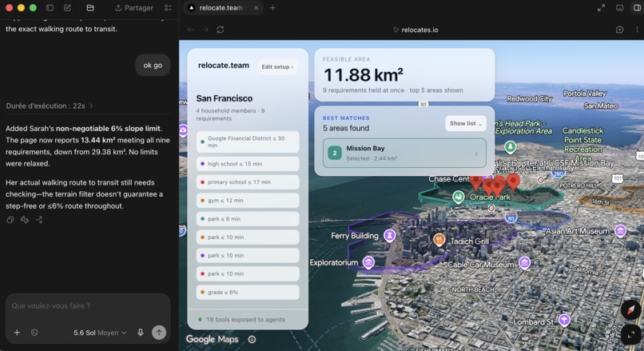Click the Cable Car Museum marker
This screenshot has width=644, height=351.
(524, 262)
